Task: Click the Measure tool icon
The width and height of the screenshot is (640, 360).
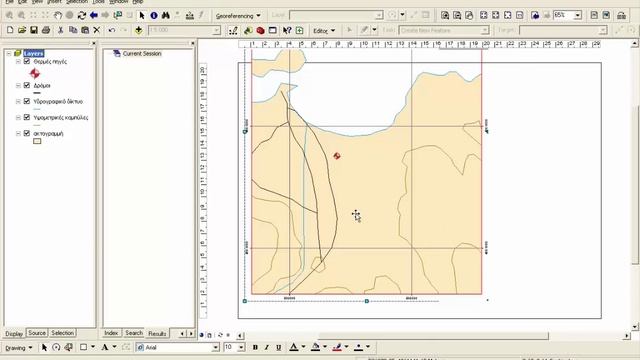Action: pyautogui.click(x=190, y=16)
